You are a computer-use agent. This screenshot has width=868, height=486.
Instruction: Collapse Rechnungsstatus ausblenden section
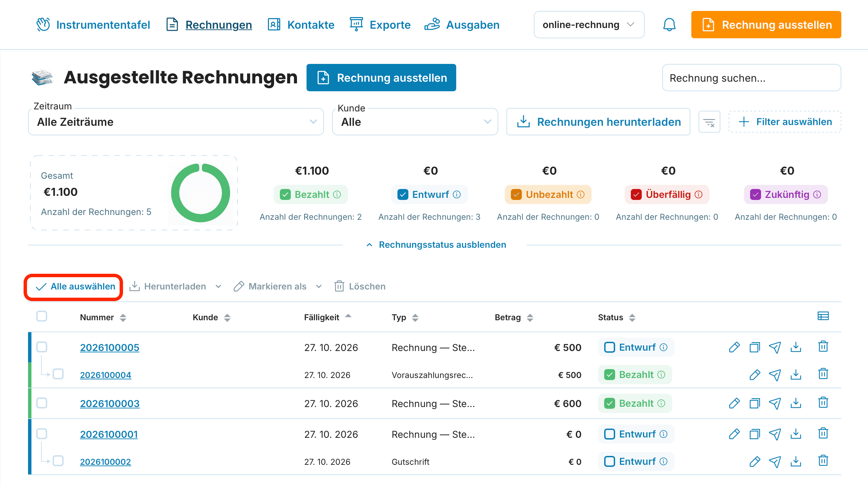436,245
